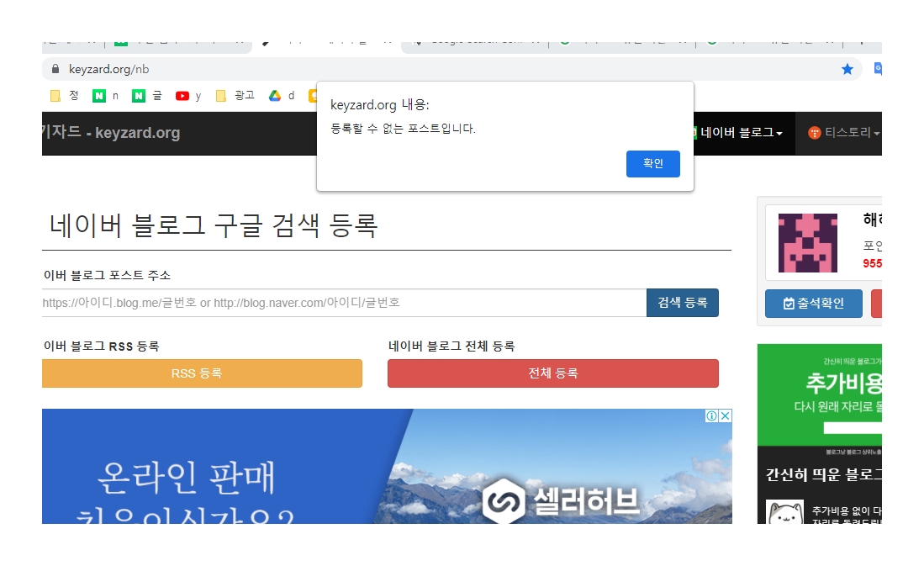
Task: Click the 등록할 수 없는 포스트입니다 alert message
Action: click(403, 129)
